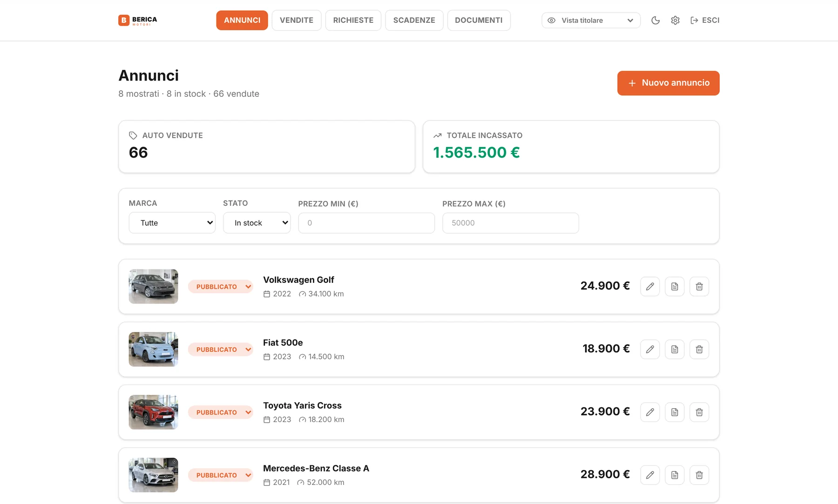The image size is (838, 504).
Task: Click the Fiat 500e title
Action: click(x=283, y=343)
